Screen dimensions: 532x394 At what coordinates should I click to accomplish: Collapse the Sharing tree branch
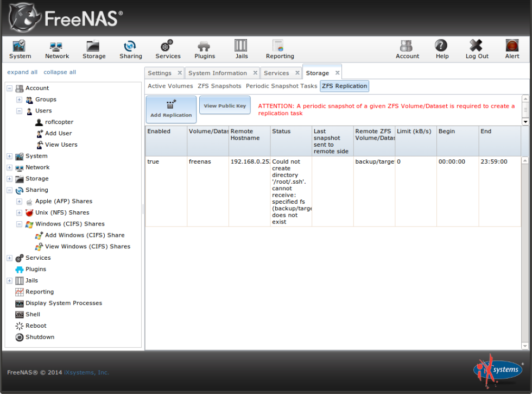pyautogui.click(x=9, y=190)
